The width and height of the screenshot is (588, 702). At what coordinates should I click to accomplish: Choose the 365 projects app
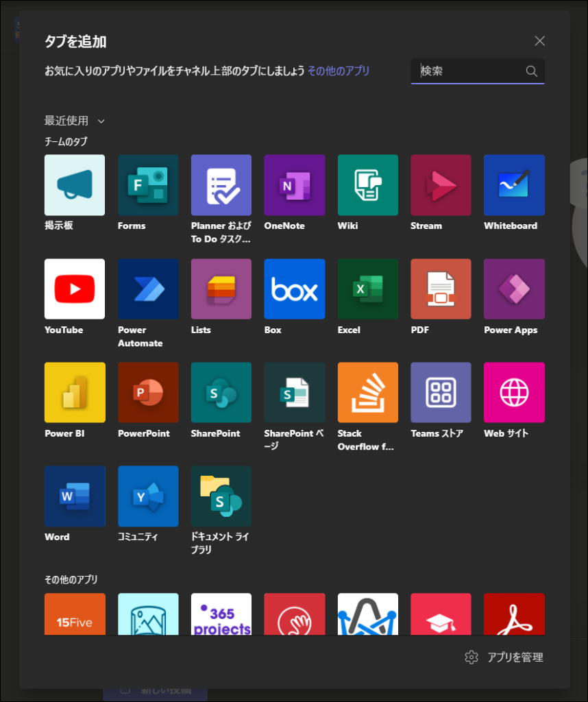tap(221, 614)
